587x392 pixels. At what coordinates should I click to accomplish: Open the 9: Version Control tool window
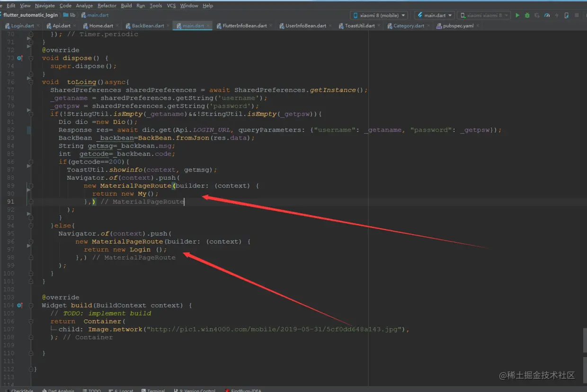click(195, 390)
